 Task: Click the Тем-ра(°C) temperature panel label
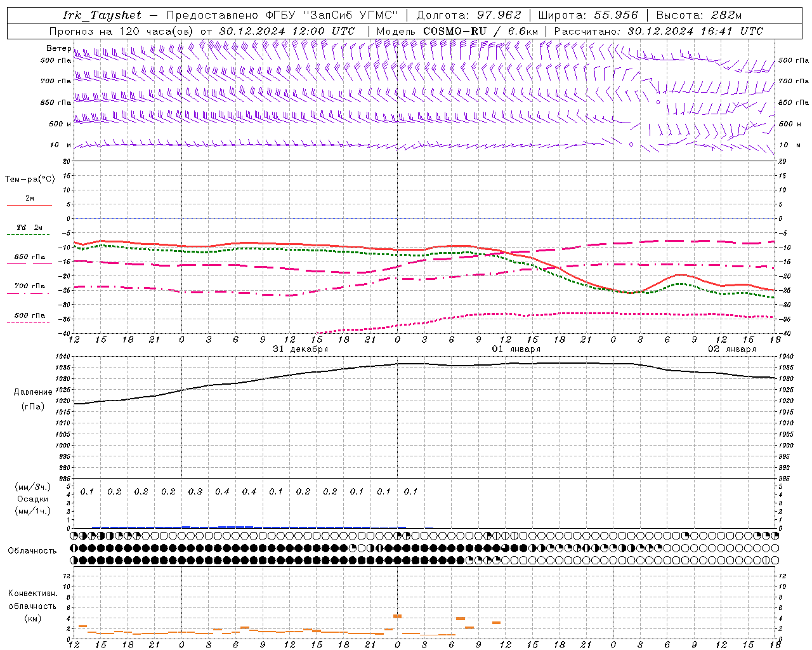pyautogui.click(x=30, y=180)
